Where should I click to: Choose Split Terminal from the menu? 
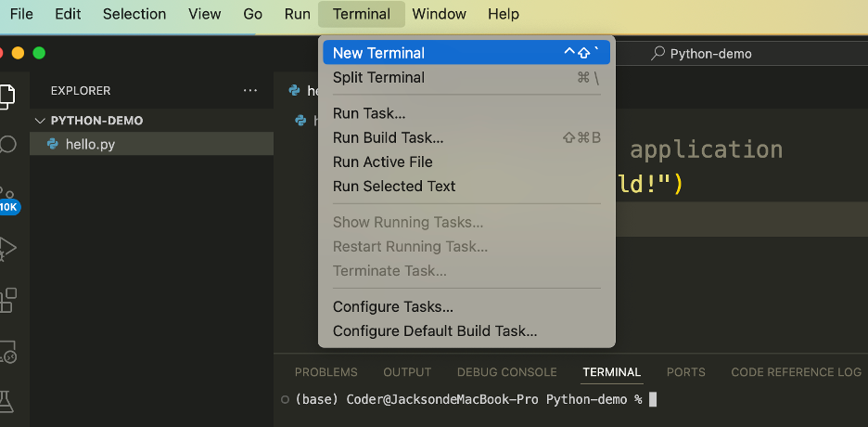(x=378, y=78)
